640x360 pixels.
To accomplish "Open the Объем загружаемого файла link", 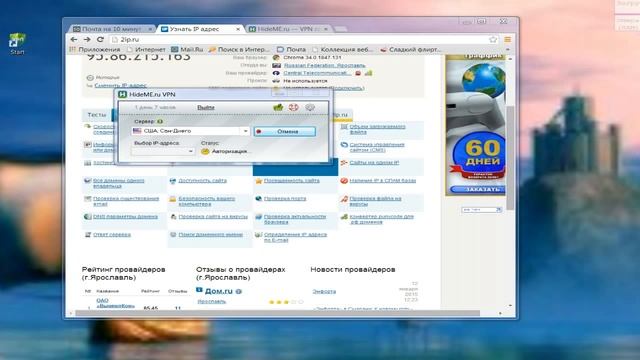I will click(x=377, y=129).
